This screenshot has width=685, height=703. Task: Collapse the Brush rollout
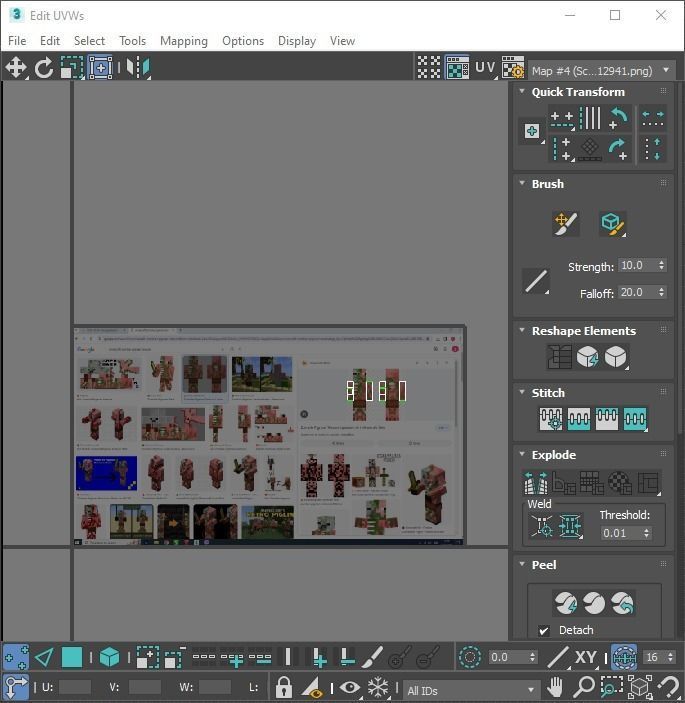(522, 183)
